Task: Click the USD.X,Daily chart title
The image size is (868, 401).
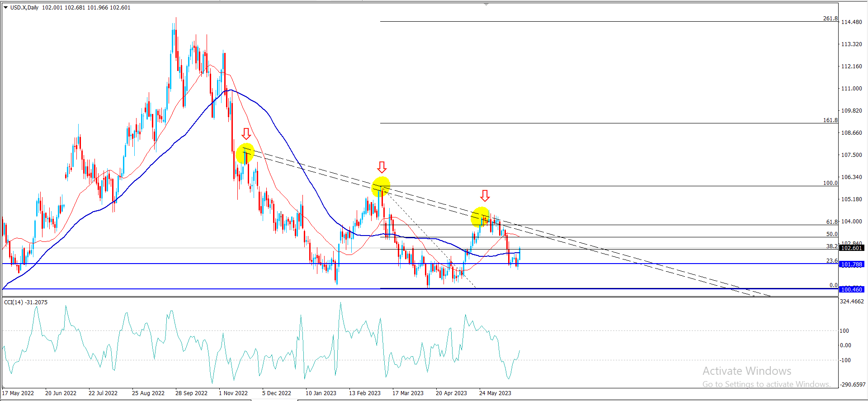Action: click(x=24, y=8)
